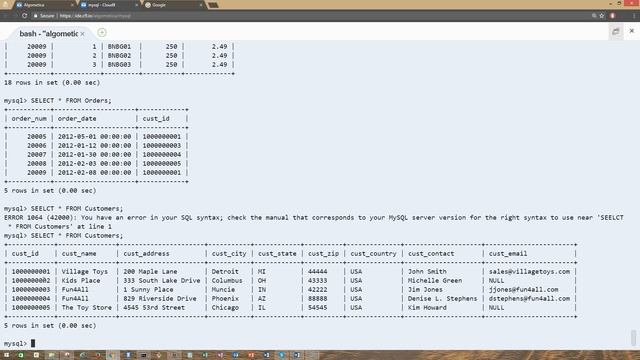Click the 'Detroit' city cell

coord(225,271)
